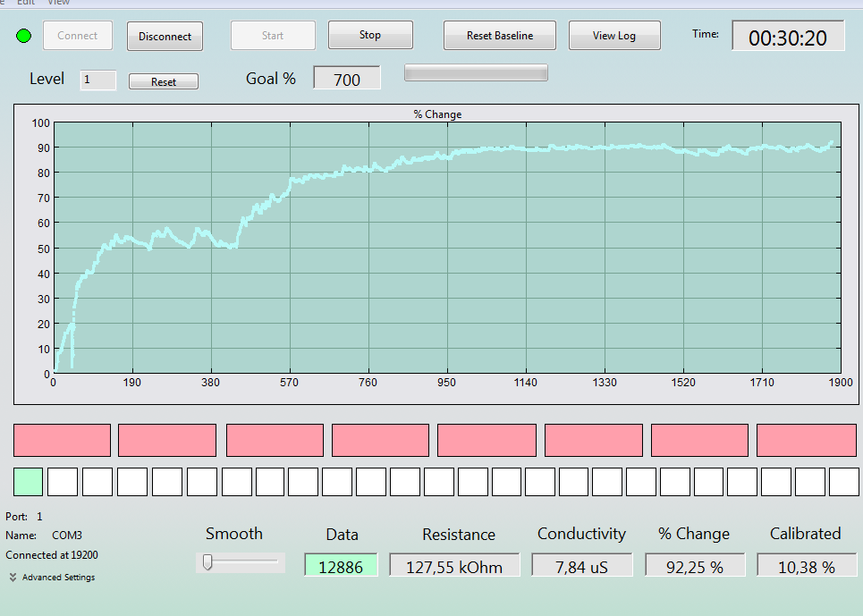Click the "Conductivity" label

pyautogui.click(x=582, y=534)
